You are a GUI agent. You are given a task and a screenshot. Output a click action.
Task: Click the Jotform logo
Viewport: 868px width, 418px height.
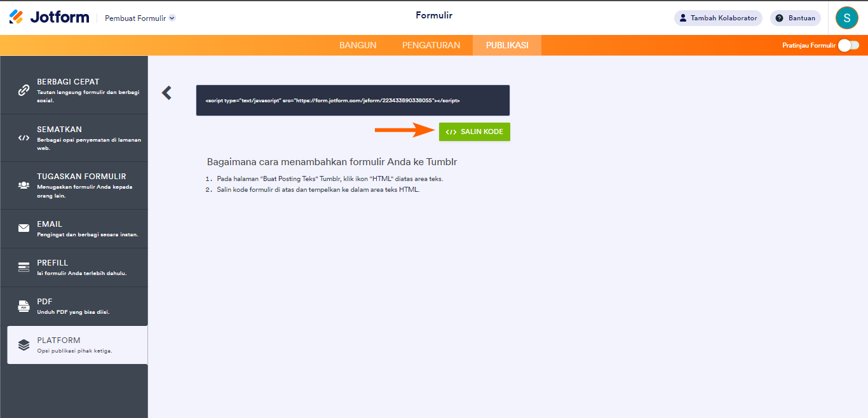tap(49, 17)
